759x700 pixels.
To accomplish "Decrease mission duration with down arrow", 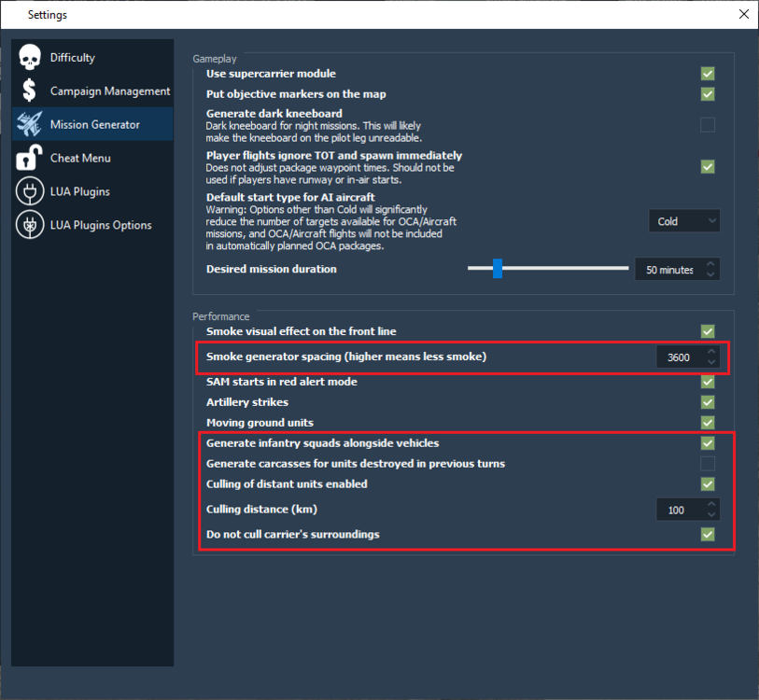I will 710,274.
